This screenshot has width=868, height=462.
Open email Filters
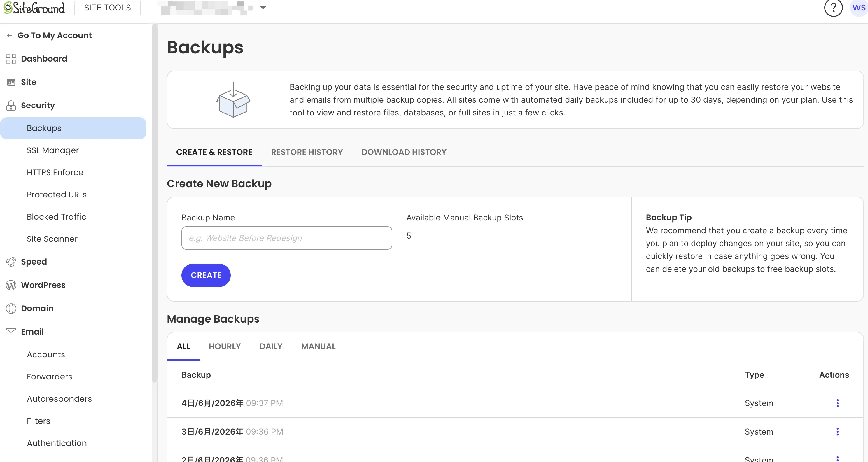coord(38,421)
